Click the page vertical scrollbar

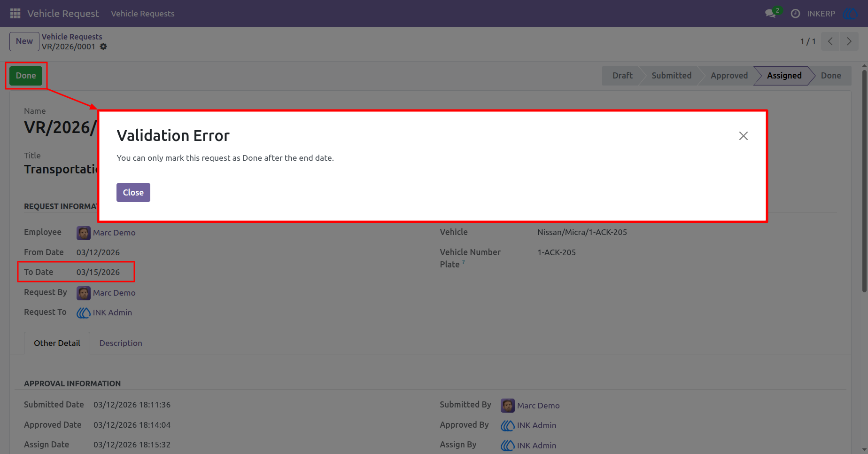[x=864, y=181]
